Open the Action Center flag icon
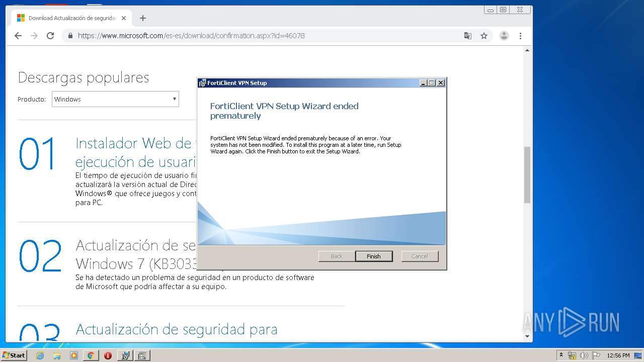Viewport: 644px width, 362px height. [x=596, y=355]
